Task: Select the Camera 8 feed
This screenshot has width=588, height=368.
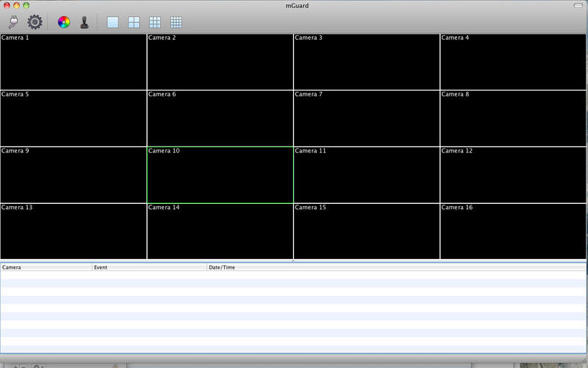Action: click(x=513, y=118)
